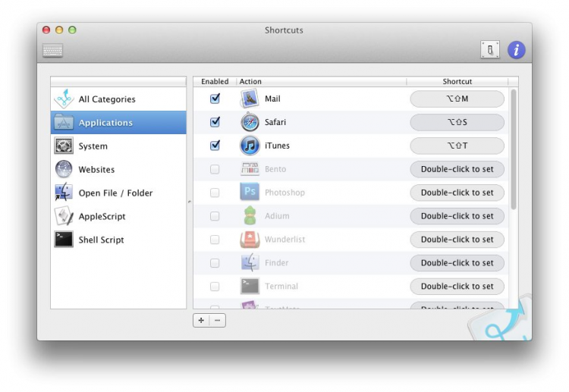Remove shortcut with the minus button
This screenshot has height=392, width=569.
[218, 320]
